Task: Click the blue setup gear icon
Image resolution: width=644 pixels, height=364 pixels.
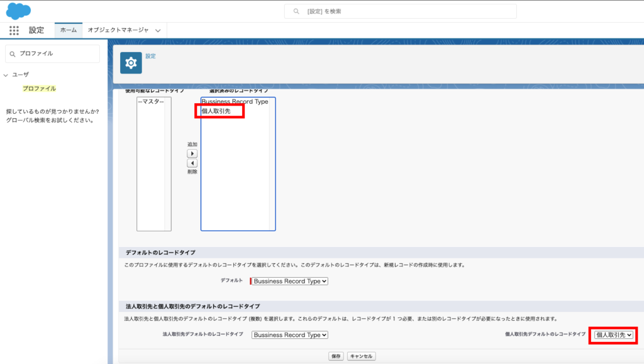Action: [131, 63]
